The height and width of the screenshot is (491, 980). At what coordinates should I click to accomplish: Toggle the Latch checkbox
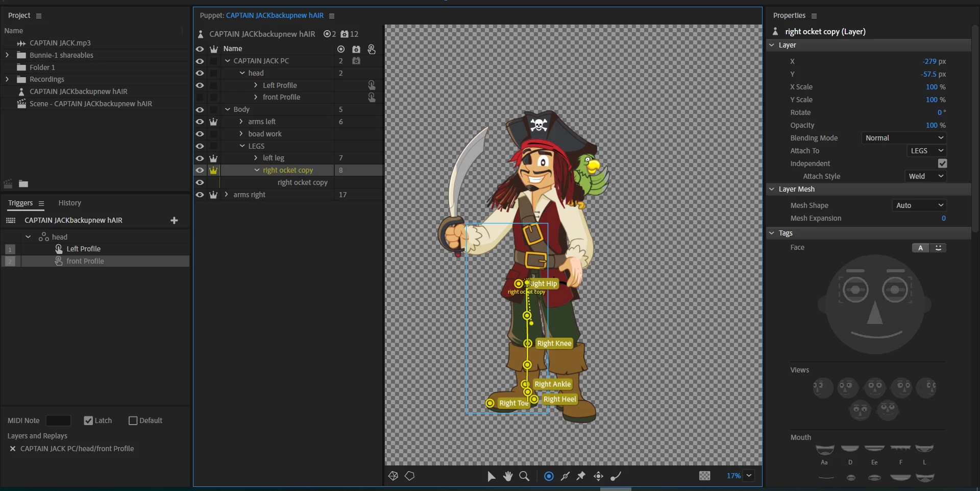tap(88, 420)
